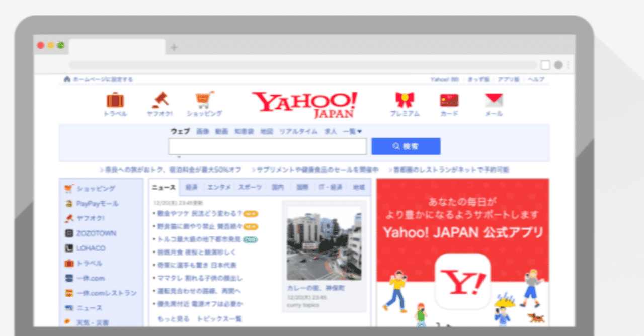The height and width of the screenshot is (336, 644).
Task: Click the blue 検索 search button
Action: point(406,146)
